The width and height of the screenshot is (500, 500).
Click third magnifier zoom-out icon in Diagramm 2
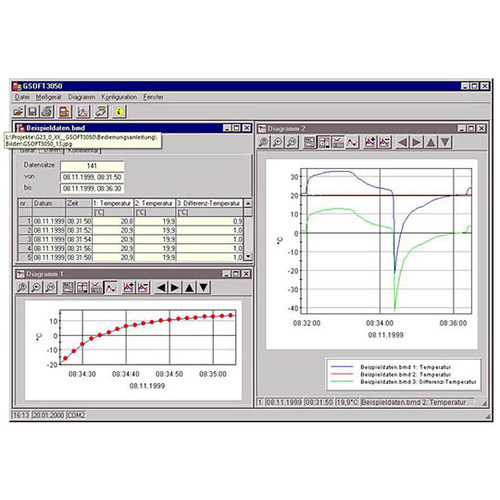[292, 142]
